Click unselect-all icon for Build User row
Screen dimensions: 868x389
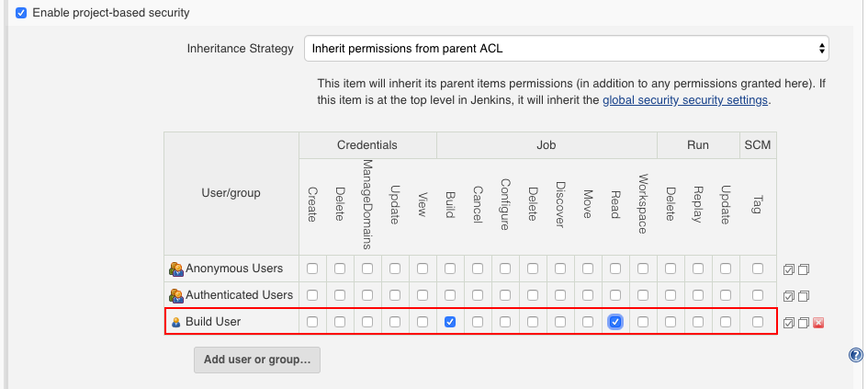pyautogui.click(x=804, y=323)
